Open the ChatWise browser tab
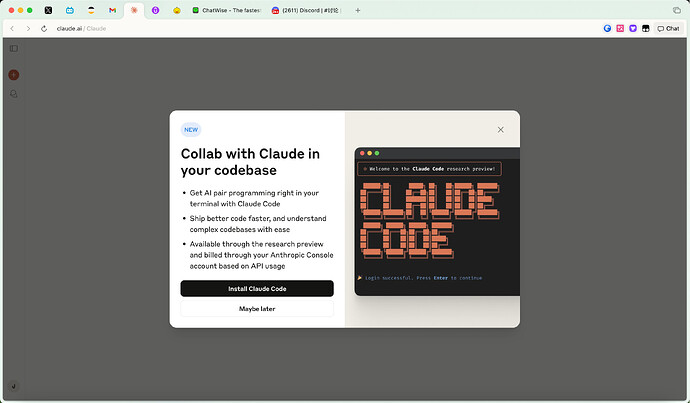The image size is (690, 403). 227,10
